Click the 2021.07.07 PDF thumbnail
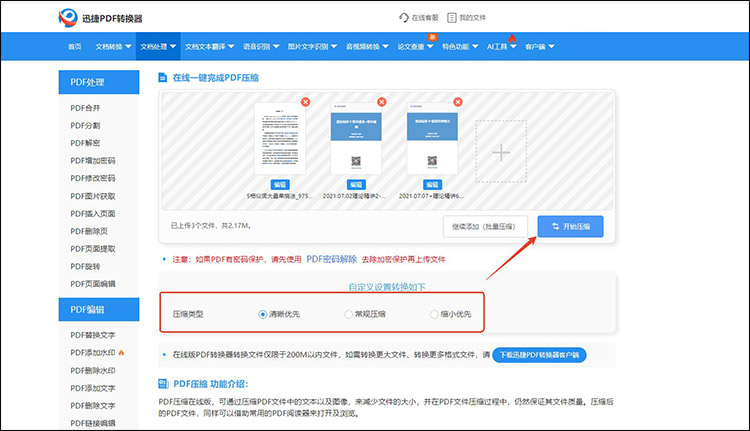This screenshot has width=750, height=431. (432, 138)
